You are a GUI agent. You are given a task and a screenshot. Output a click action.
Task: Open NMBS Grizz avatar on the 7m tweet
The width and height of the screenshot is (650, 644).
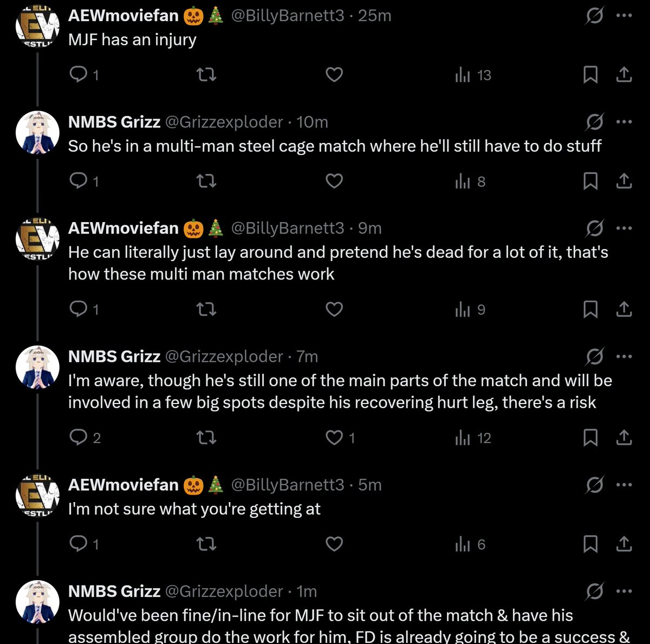[x=37, y=367]
